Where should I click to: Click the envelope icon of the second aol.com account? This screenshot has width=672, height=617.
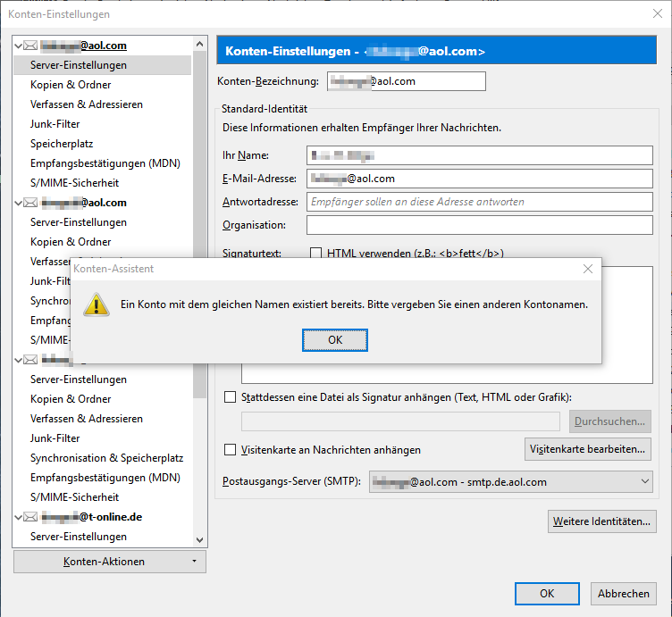click(x=30, y=203)
